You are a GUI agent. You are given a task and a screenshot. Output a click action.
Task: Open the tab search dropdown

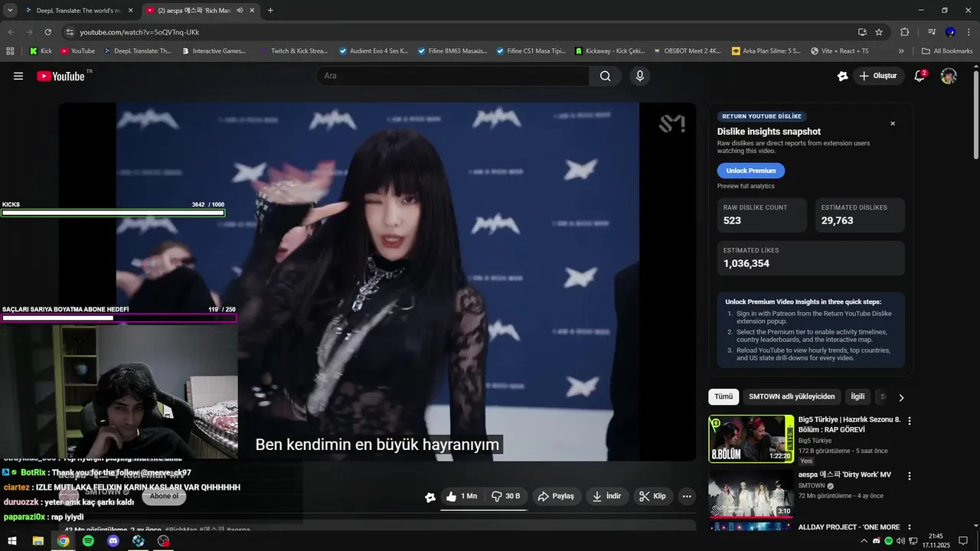[10, 11]
